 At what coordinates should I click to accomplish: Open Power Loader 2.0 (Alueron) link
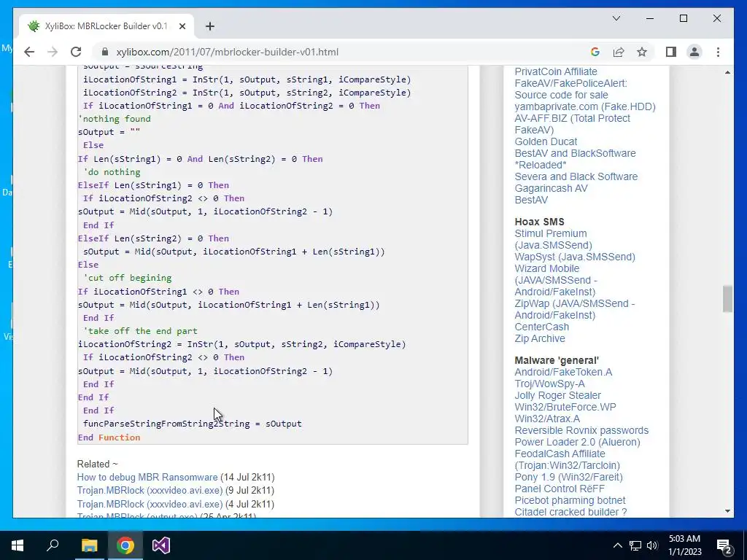(x=578, y=442)
